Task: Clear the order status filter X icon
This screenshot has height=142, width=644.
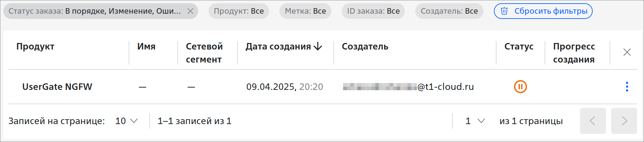Action: click(x=191, y=11)
